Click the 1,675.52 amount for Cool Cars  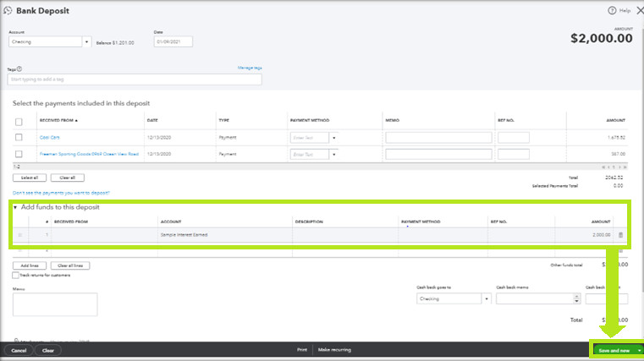(616, 138)
